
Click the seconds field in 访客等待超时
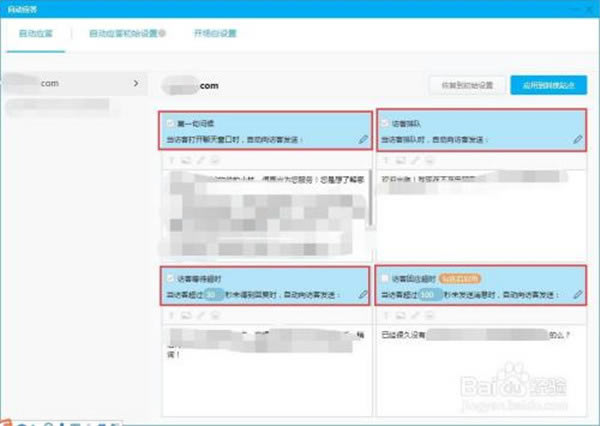point(212,295)
